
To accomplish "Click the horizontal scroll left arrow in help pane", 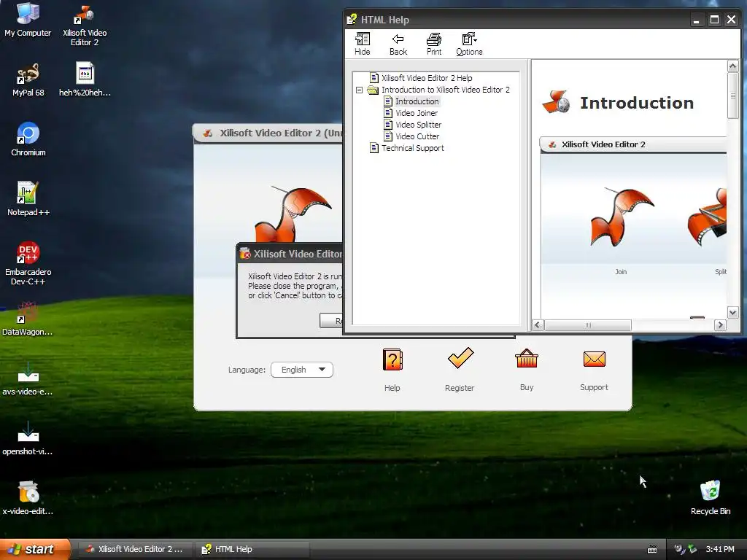I will coord(538,324).
